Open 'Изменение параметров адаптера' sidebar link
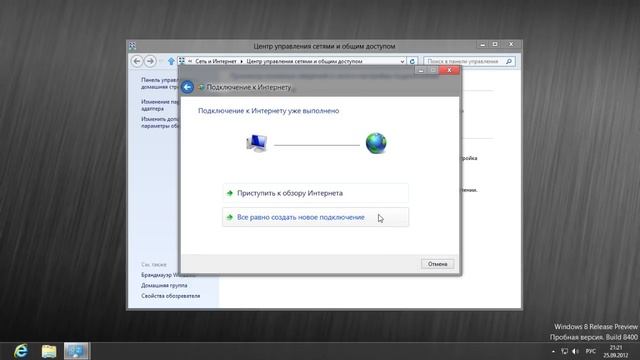Viewport: 640px width, 360px height. pos(160,105)
